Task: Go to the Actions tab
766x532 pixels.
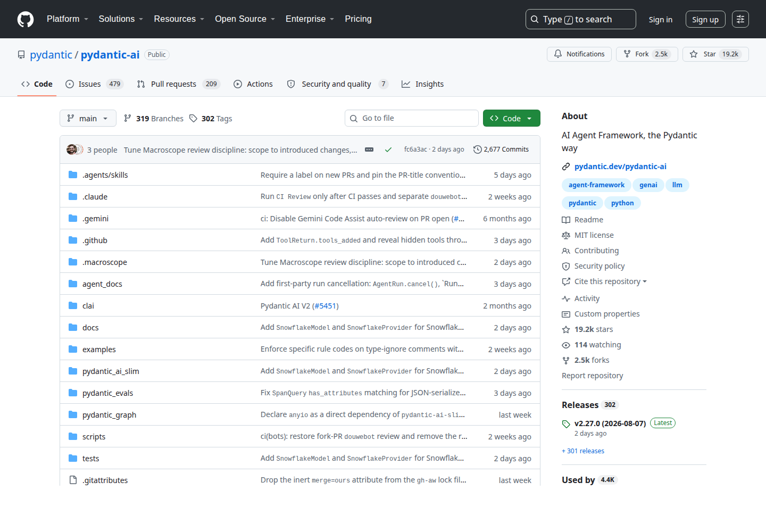Action: (253, 84)
